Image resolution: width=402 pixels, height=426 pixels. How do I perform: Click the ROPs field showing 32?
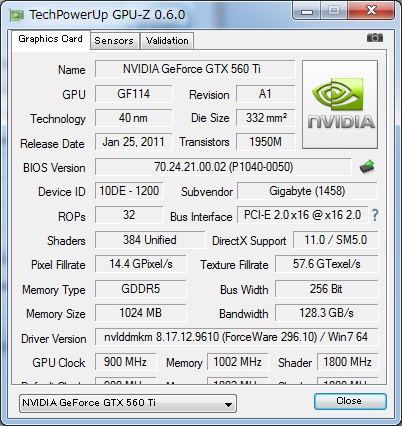[x=129, y=215]
